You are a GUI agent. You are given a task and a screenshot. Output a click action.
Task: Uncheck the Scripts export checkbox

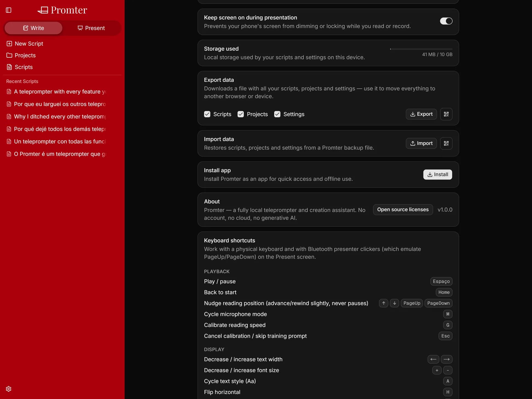(207, 114)
